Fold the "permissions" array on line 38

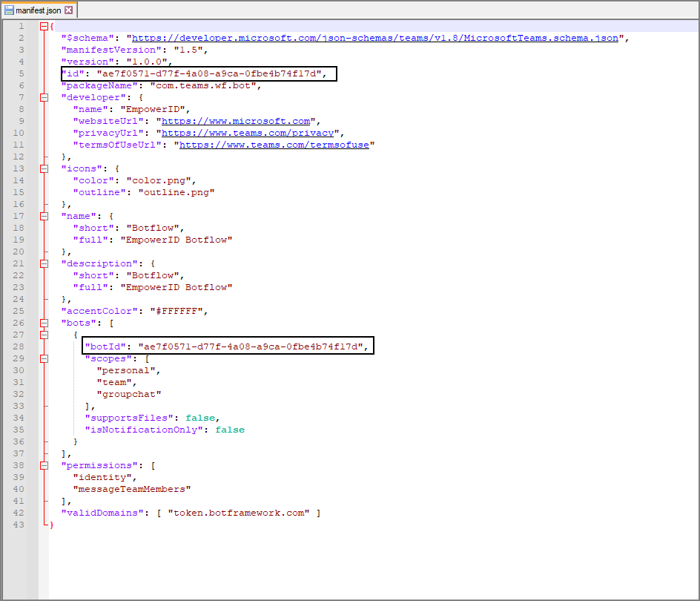tap(44, 465)
